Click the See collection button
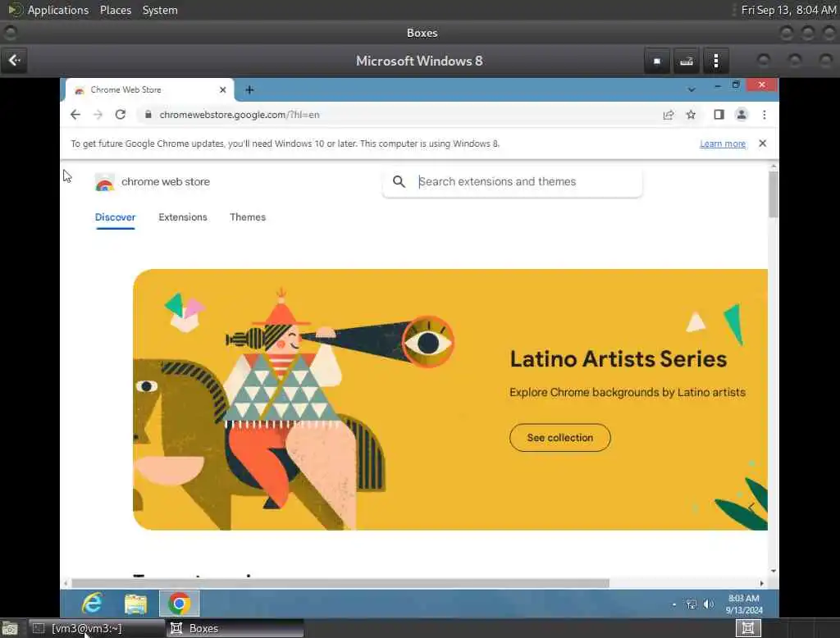 (x=559, y=438)
